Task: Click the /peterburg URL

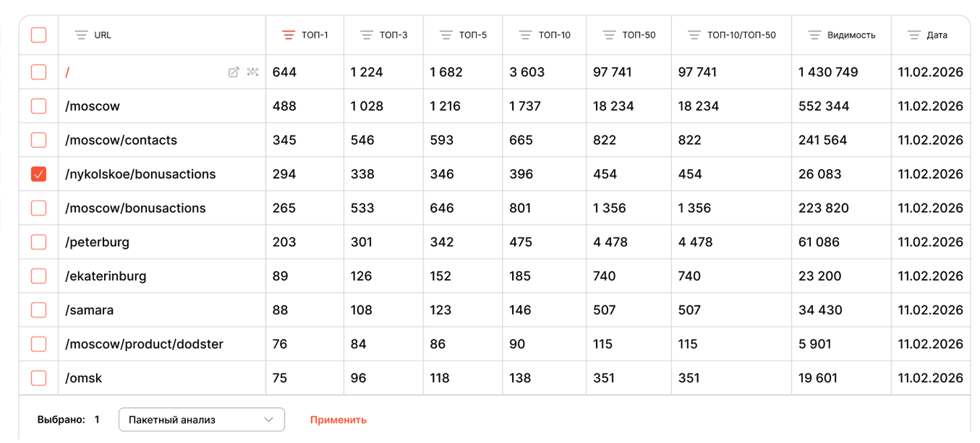Action: pos(97,242)
